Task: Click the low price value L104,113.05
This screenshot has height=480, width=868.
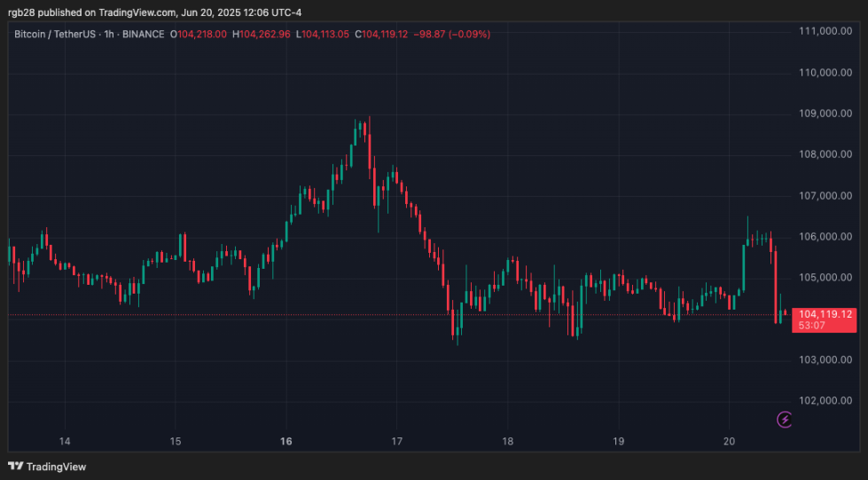Action: 323,35
